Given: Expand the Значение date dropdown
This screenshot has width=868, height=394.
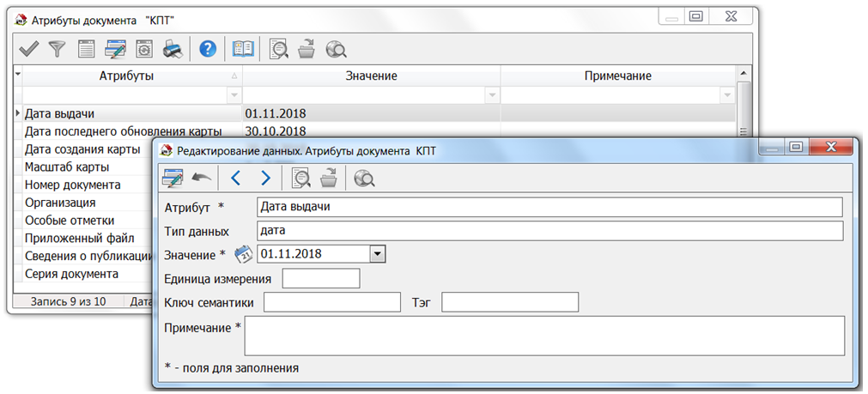Looking at the screenshot, I should click(x=378, y=254).
